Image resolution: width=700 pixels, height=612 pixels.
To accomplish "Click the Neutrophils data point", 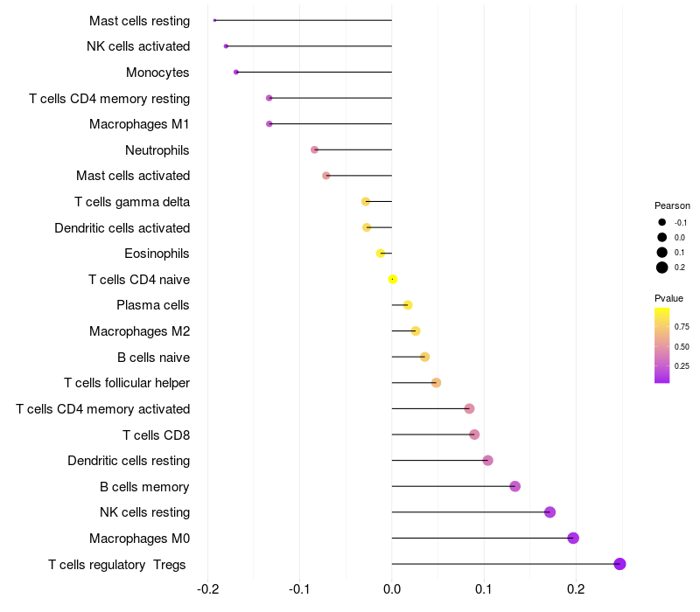I will tap(315, 150).
